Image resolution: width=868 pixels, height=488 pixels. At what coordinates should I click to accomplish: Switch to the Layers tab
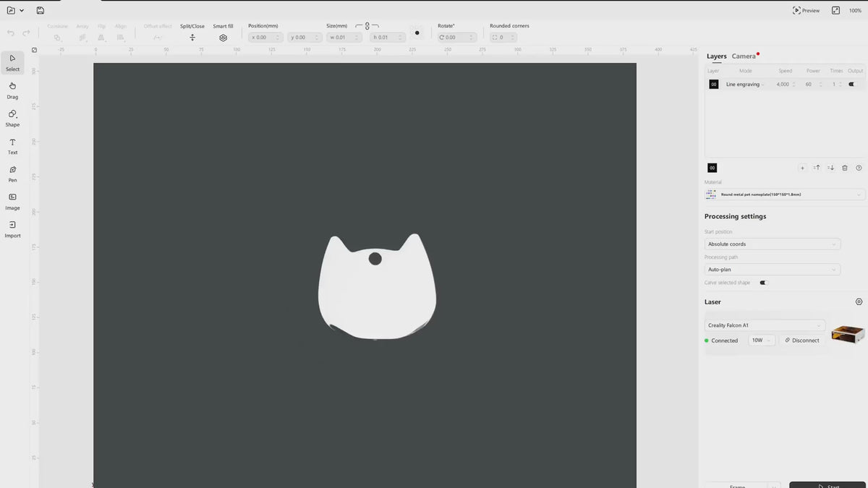click(x=716, y=56)
